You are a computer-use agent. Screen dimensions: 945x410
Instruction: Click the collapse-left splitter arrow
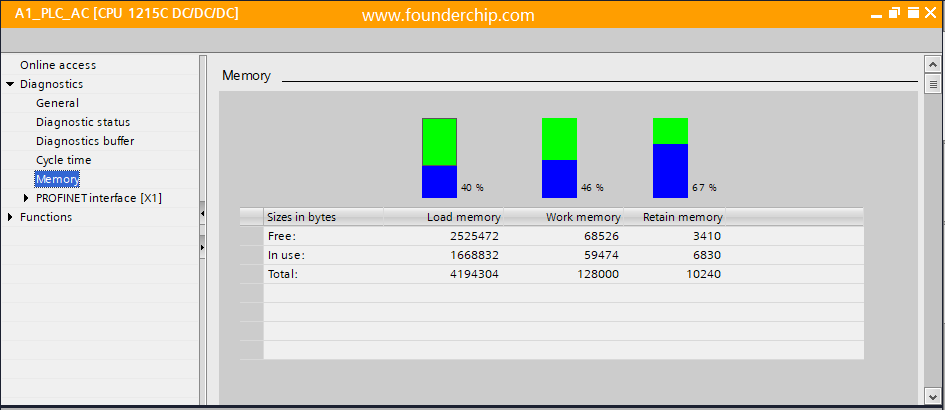tap(202, 213)
